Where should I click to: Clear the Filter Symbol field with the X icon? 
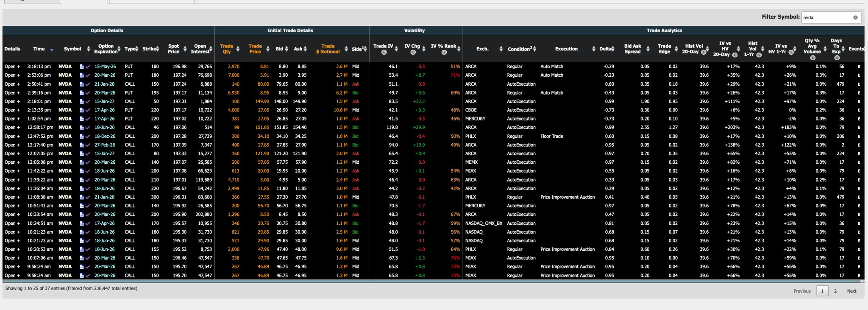coord(855,17)
